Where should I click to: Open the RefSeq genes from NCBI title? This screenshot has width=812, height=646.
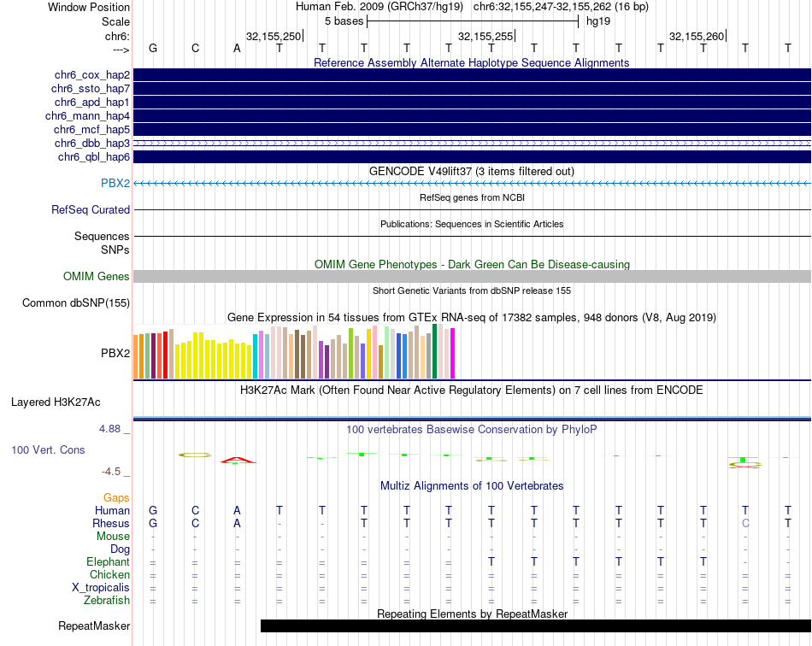473,197
